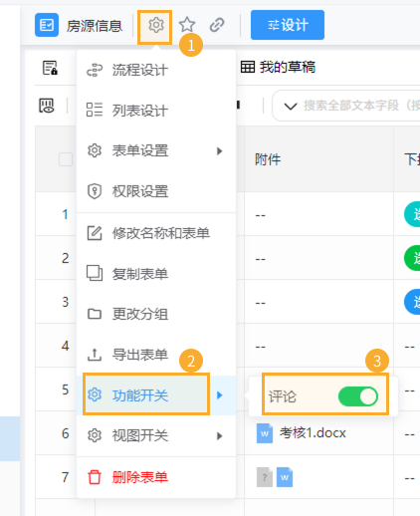Click the folder icon of 更改分组
Viewport: 420px width, 516px height.
(95, 314)
